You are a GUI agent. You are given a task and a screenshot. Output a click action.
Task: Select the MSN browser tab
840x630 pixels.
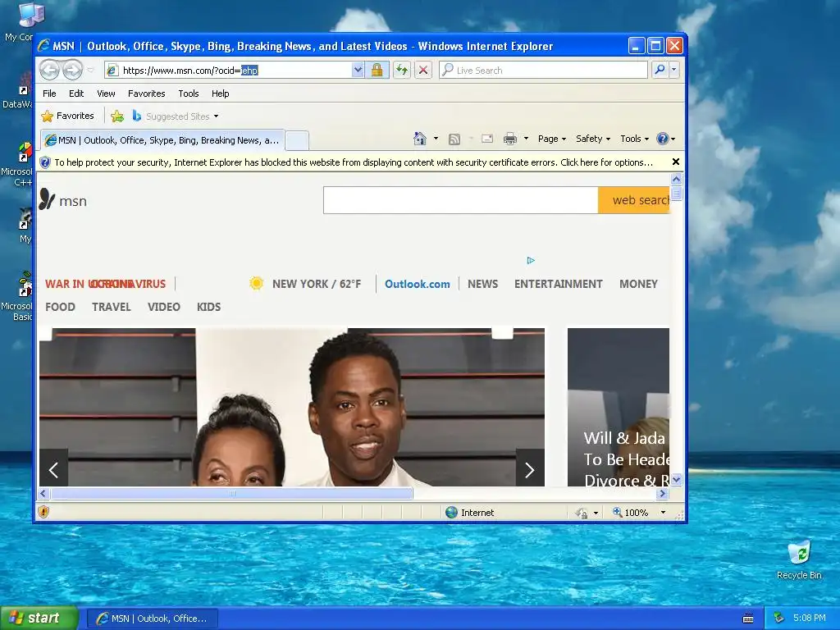coord(163,140)
